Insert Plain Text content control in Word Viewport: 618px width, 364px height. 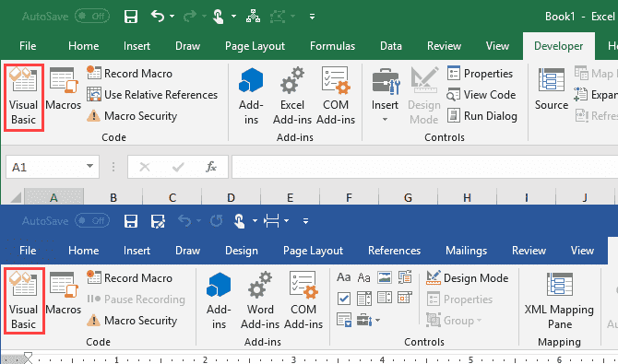pyautogui.click(x=363, y=277)
